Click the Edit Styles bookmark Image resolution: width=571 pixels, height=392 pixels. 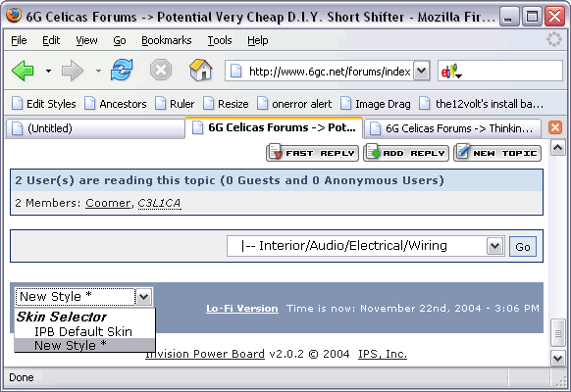[x=44, y=104]
